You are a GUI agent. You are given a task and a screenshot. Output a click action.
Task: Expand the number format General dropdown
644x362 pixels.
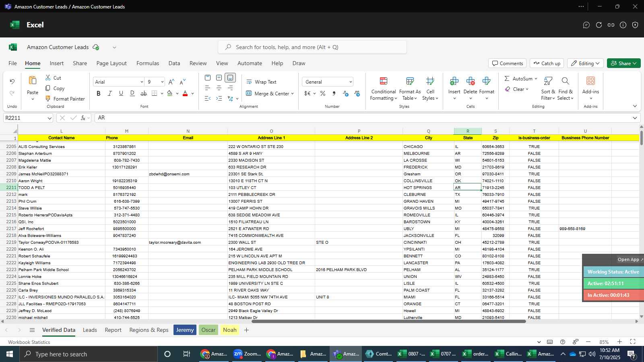pyautogui.click(x=351, y=82)
